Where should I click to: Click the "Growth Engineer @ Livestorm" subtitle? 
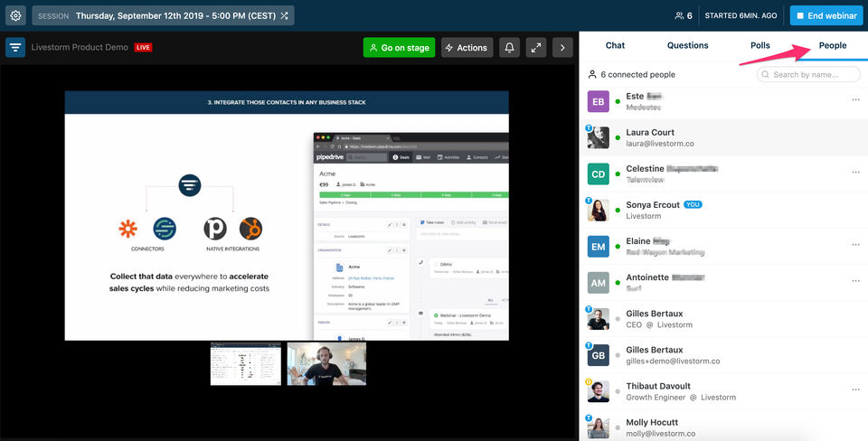coord(681,398)
